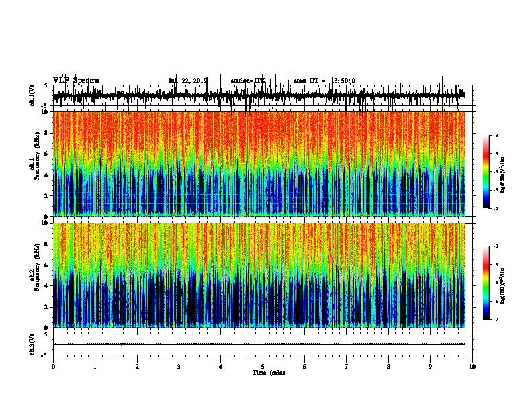Viewport: 532px width, 411px height.
Task: Click time axis tick label "10"
Action: point(472,367)
